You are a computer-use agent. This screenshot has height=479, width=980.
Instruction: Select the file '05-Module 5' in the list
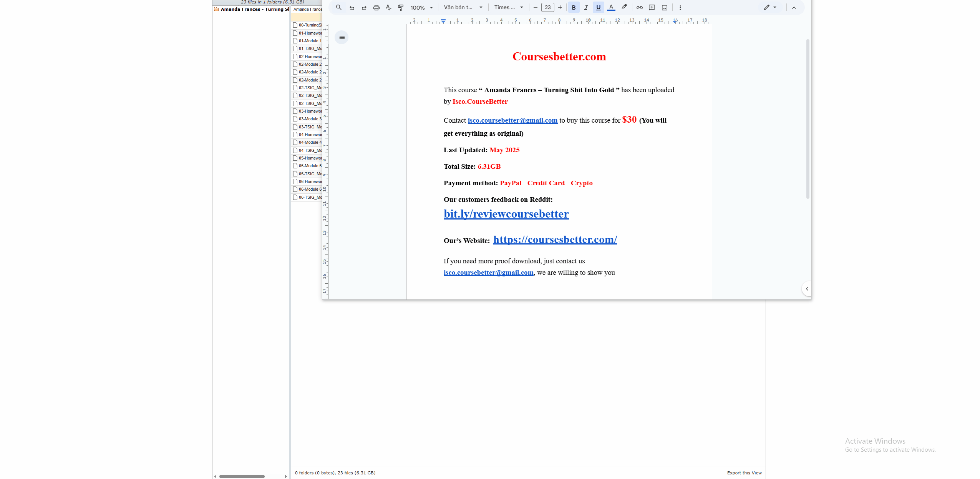(307, 166)
